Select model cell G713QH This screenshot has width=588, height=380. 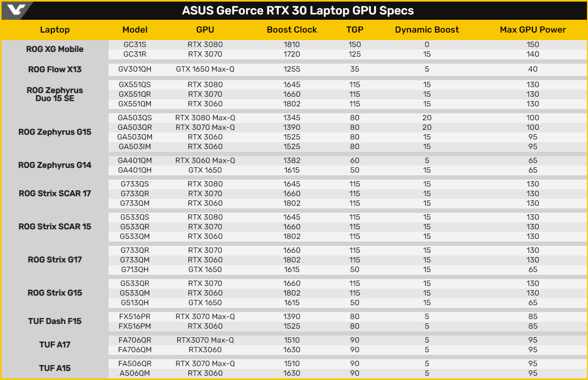click(135, 269)
